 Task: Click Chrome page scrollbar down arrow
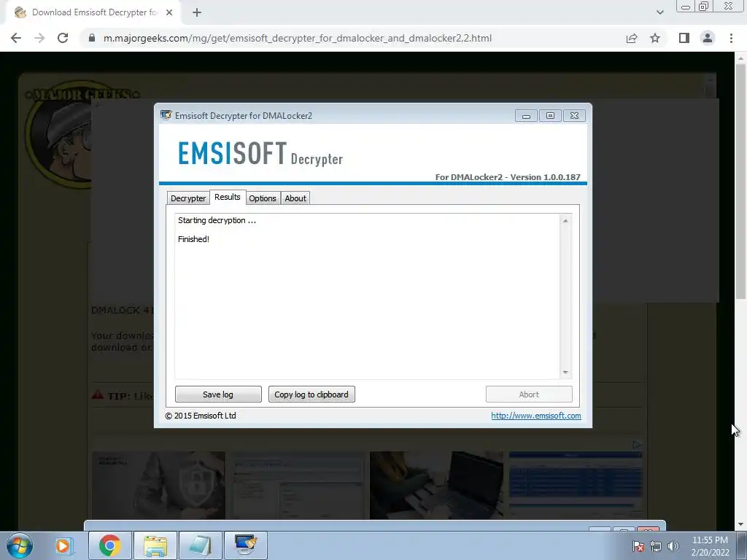coord(740,524)
